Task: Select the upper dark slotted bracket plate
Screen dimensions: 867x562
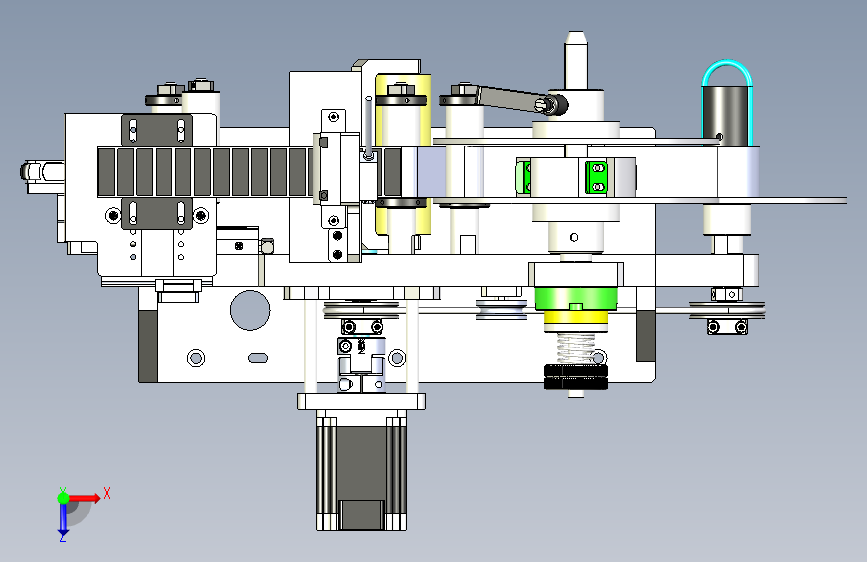Action: pyautogui.click(x=157, y=131)
